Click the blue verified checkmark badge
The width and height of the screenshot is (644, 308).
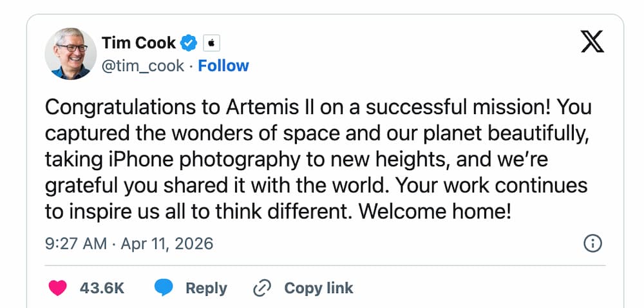189,43
